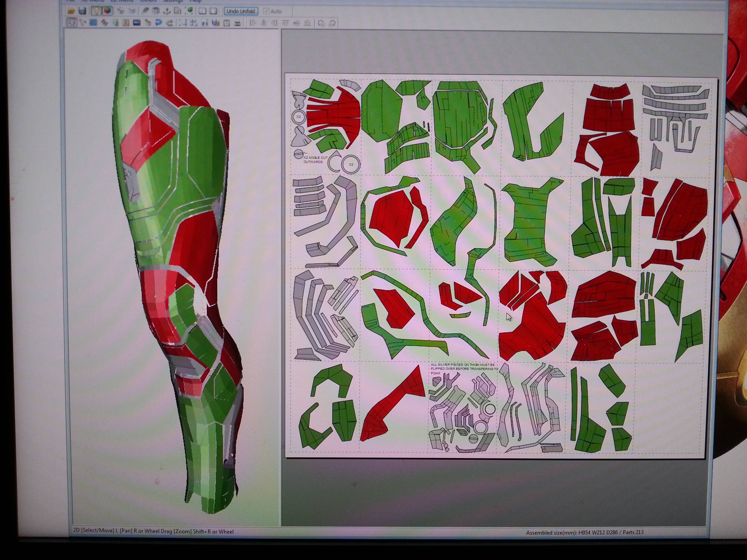The image size is (747, 560).
Task: Select the edge color pencil tool
Action: pyautogui.click(x=104, y=23)
